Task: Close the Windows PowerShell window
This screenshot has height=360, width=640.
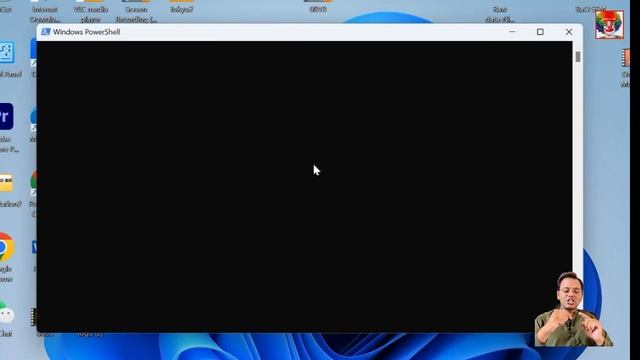Action: point(569,32)
